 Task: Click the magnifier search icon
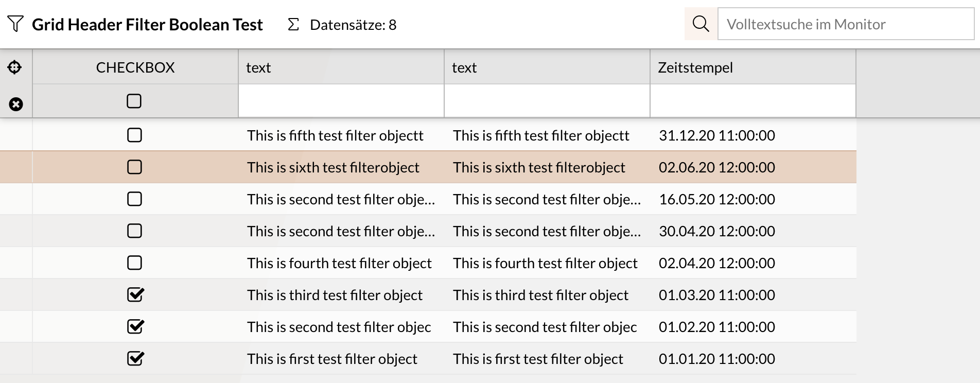701,24
